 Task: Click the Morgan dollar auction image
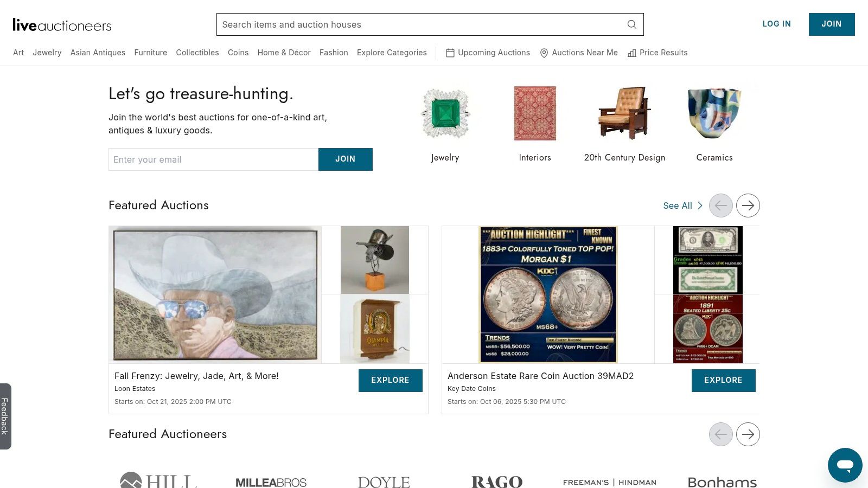(x=548, y=294)
